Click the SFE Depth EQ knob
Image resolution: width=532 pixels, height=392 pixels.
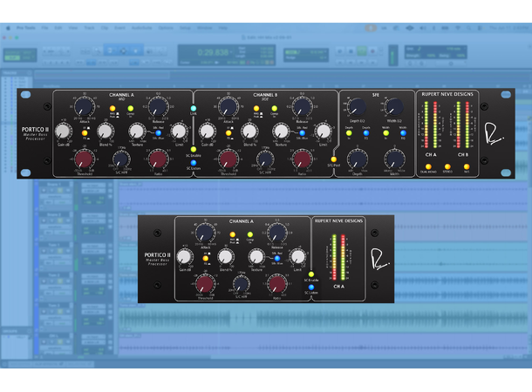[x=357, y=107]
